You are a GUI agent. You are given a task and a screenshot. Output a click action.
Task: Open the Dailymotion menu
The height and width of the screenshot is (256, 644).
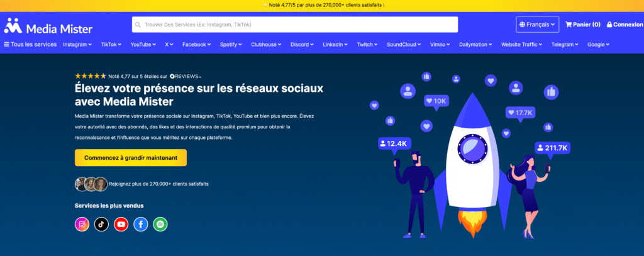(x=475, y=45)
